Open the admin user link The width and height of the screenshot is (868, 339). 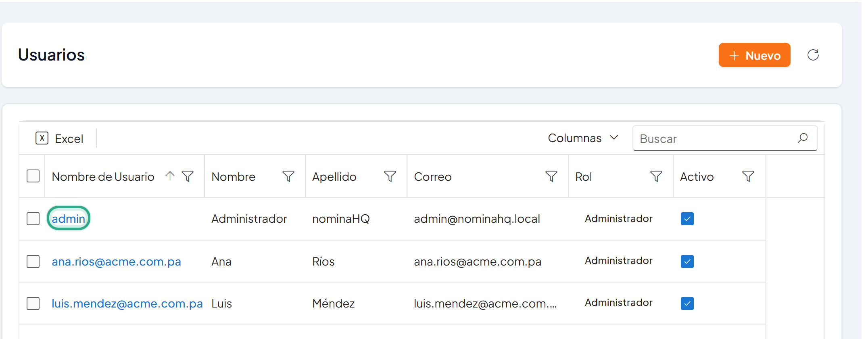69,218
